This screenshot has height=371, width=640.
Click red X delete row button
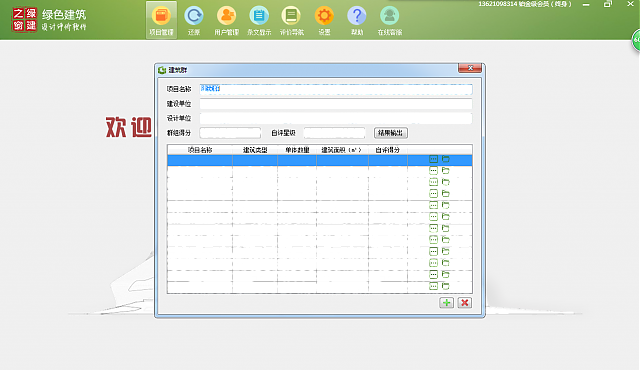tap(464, 303)
